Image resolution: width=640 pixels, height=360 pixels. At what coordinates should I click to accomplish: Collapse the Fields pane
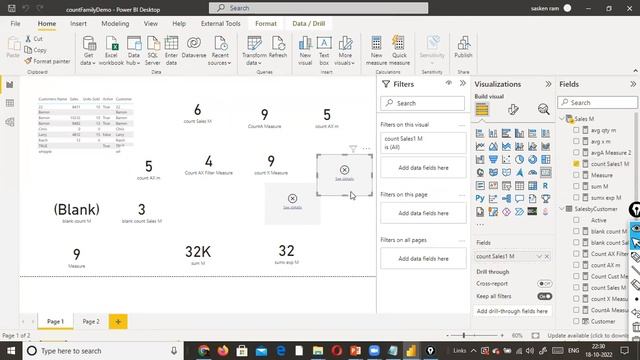633,84
